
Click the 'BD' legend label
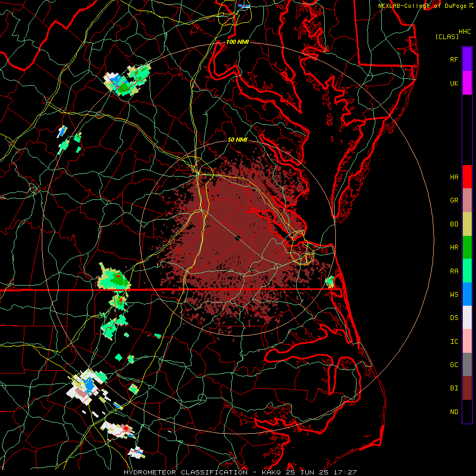[x=454, y=224]
